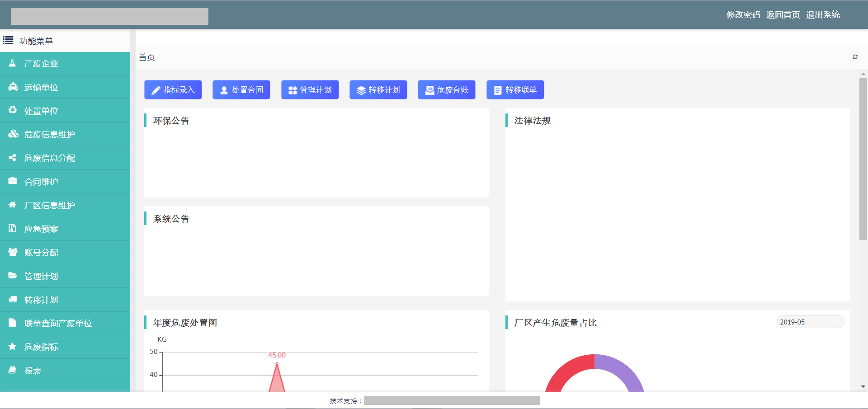This screenshot has height=409, width=868.
Task: Open the 合同维护 menu item
Action: pyautogui.click(x=65, y=182)
